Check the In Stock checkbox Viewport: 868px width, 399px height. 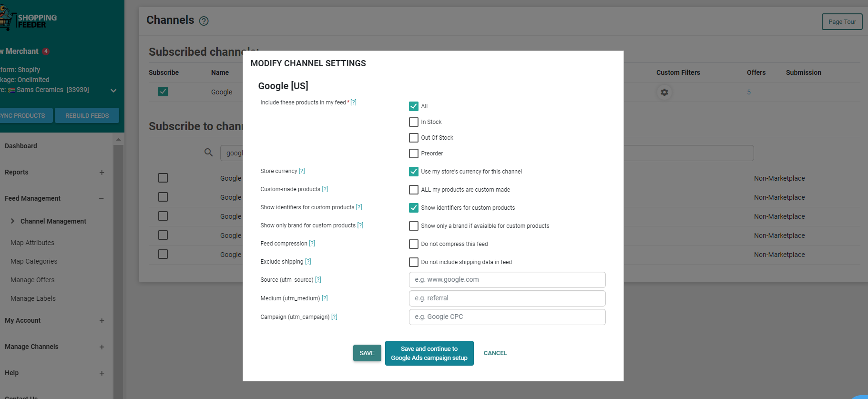click(414, 122)
